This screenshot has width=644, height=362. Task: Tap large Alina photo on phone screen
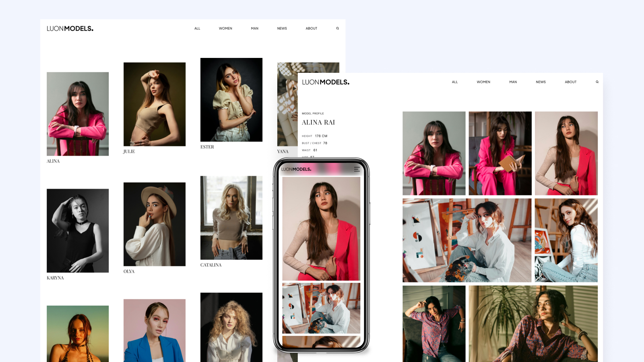(321, 228)
